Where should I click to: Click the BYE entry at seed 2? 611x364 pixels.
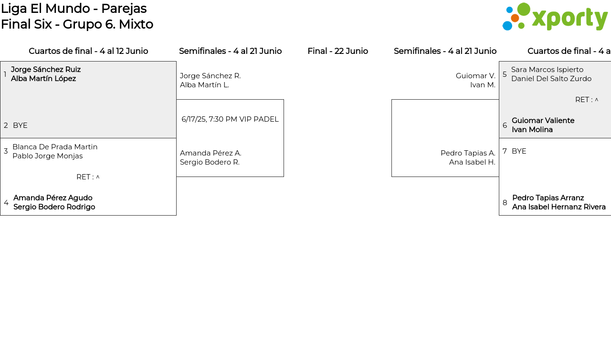pos(20,125)
